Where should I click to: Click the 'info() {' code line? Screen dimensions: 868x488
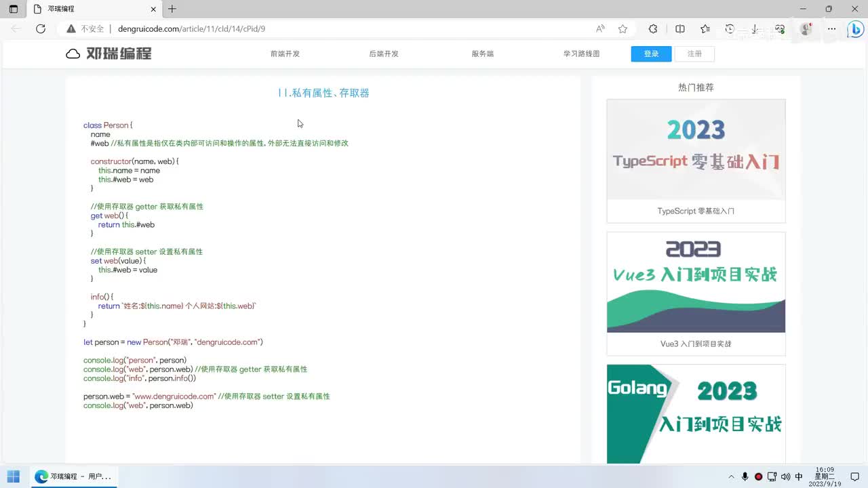102,297
